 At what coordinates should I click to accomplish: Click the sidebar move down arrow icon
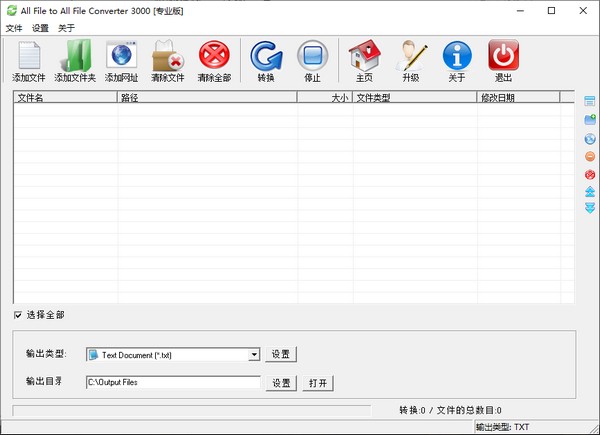click(590, 208)
